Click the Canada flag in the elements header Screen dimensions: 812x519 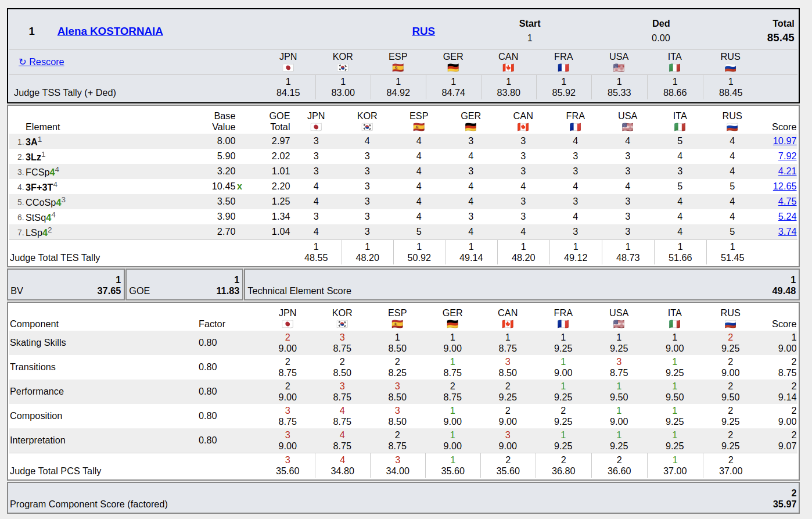click(523, 127)
